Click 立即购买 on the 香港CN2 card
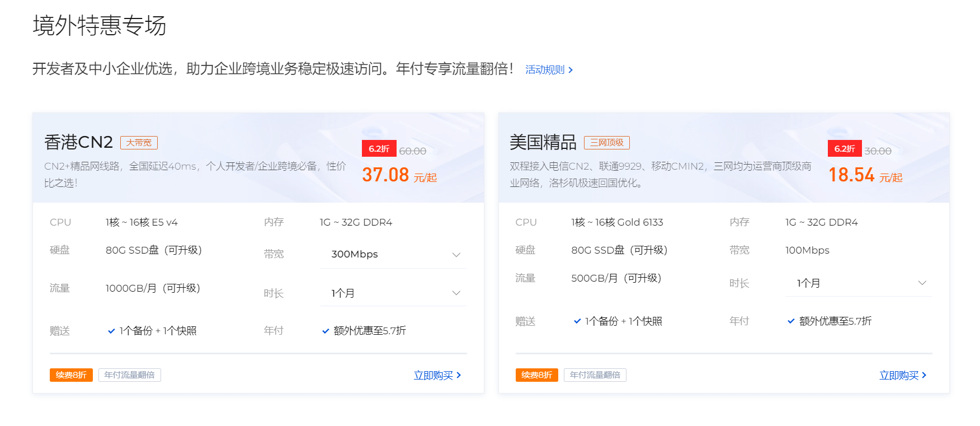 (437, 375)
